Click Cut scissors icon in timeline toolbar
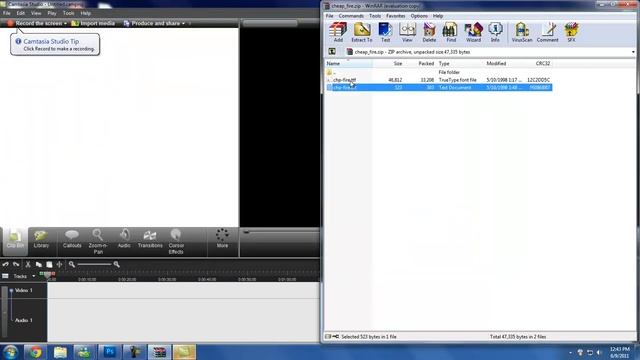Image resolution: width=640 pixels, height=360 pixels. (28, 264)
